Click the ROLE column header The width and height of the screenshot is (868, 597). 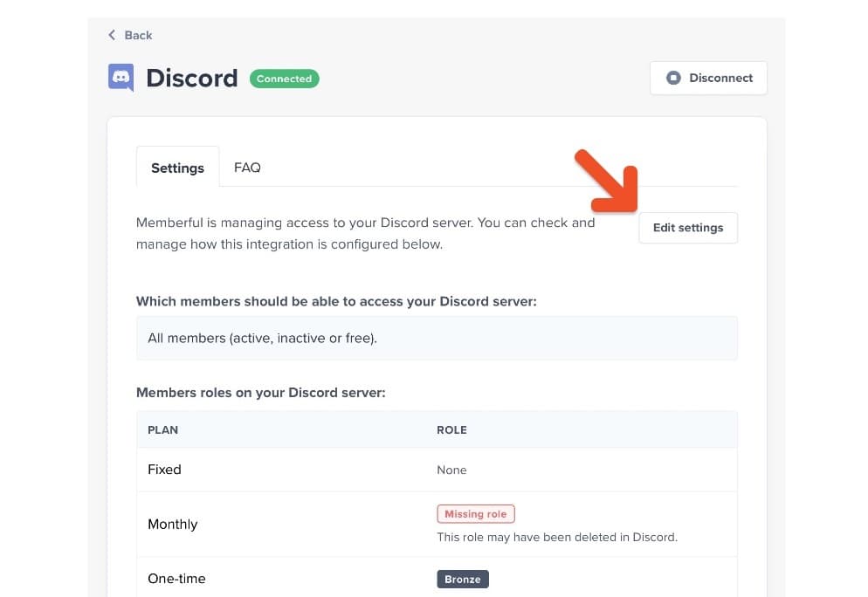click(451, 429)
